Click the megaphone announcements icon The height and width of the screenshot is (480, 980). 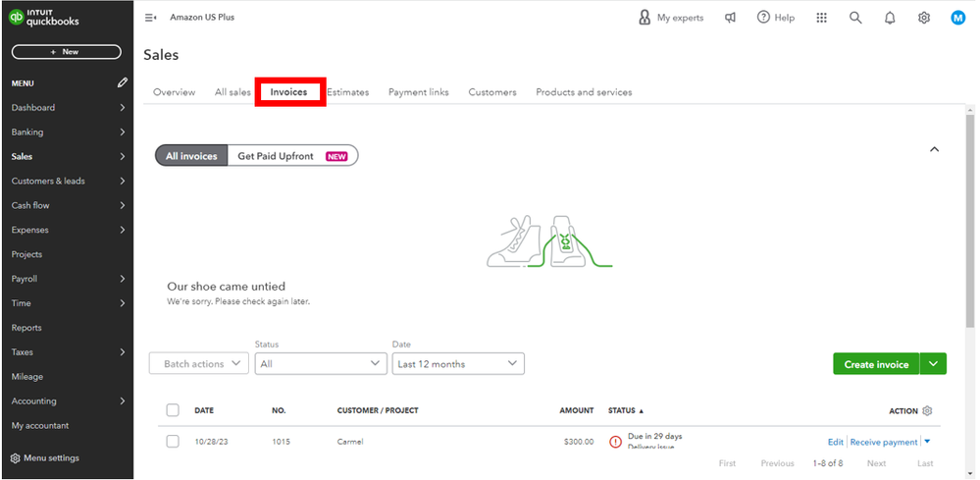(730, 18)
